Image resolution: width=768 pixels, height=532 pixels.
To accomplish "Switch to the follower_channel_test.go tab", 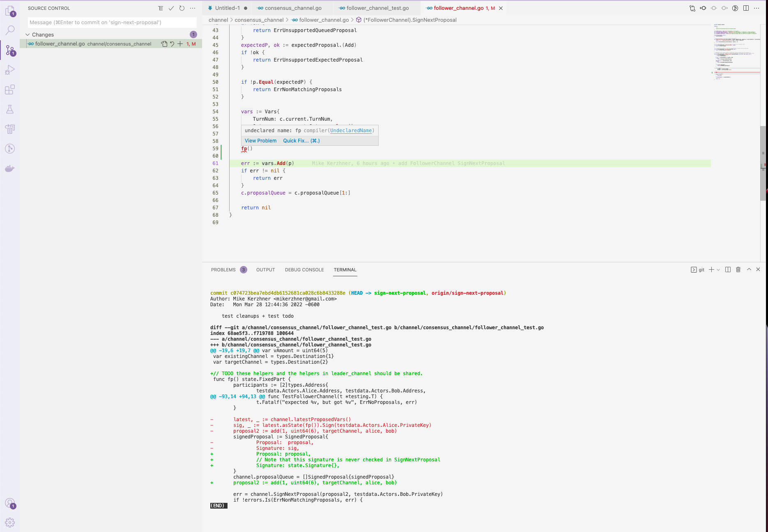I will (377, 8).
